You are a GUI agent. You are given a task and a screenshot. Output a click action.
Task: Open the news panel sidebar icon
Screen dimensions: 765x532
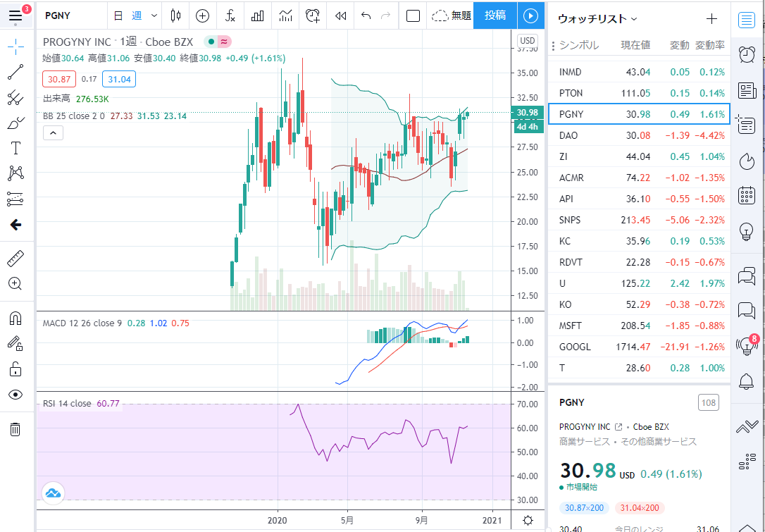[x=746, y=90]
